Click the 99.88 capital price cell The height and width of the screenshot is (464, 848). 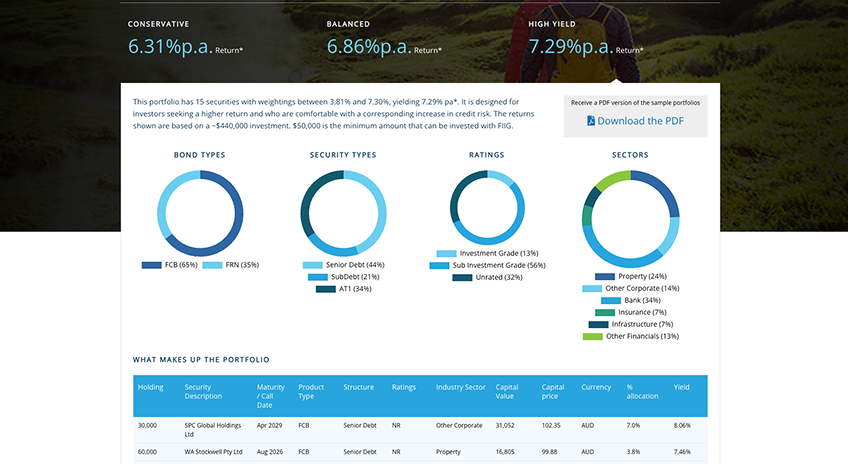[x=549, y=452]
